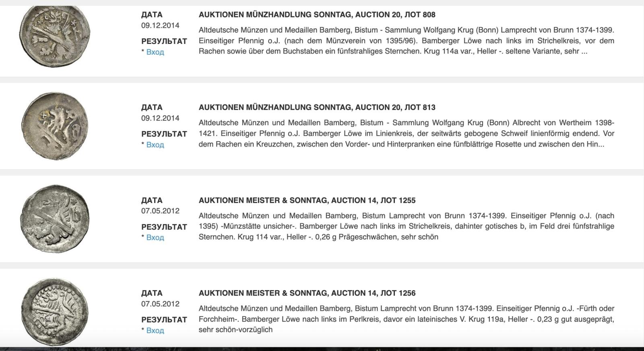Open the coin image for lot 1255
This screenshot has height=351, width=644.
click(55, 219)
